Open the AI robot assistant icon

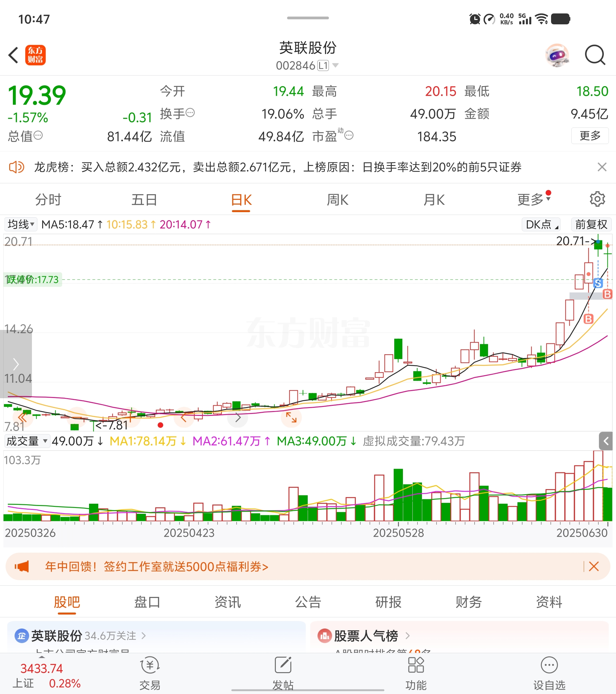557,55
